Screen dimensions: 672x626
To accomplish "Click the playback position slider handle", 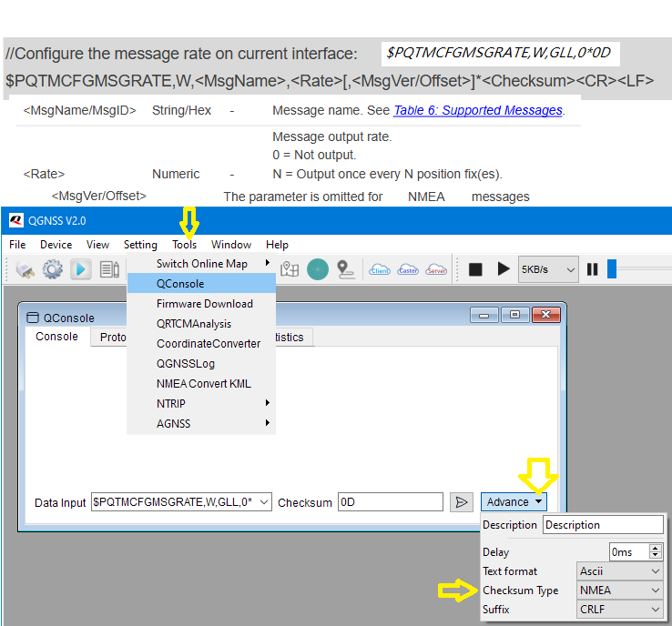I will tap(612, 269).
